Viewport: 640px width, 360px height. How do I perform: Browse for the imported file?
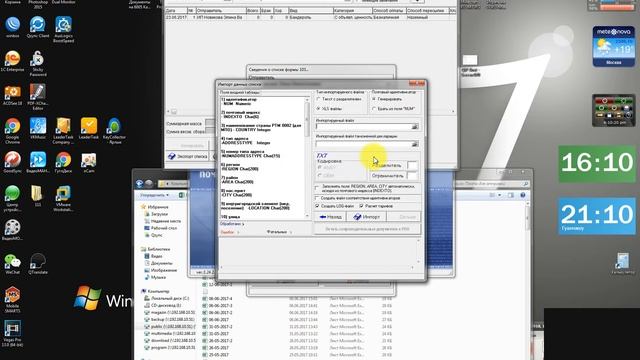coord(415,127)
